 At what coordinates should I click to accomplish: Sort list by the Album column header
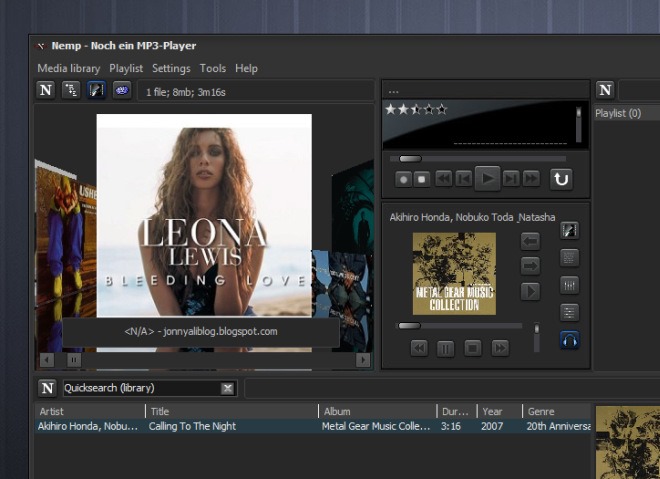tap(378, 411)
